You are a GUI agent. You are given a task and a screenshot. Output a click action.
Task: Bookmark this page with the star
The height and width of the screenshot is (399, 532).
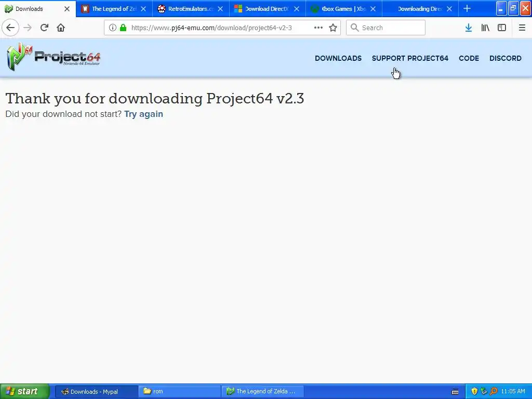coord(333,28)
